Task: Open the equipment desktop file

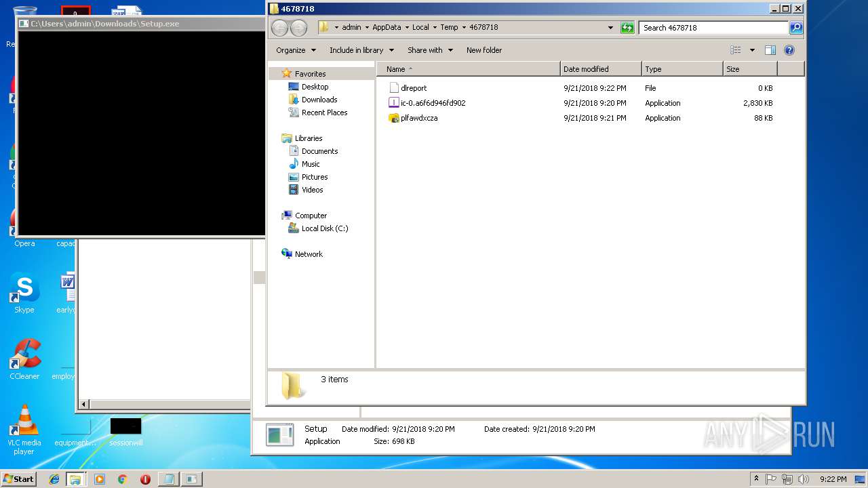Action: [x=75, y=432]
